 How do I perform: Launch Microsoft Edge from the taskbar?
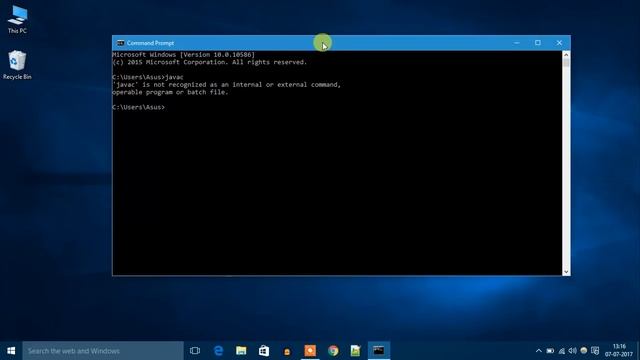tap(218, 351)
